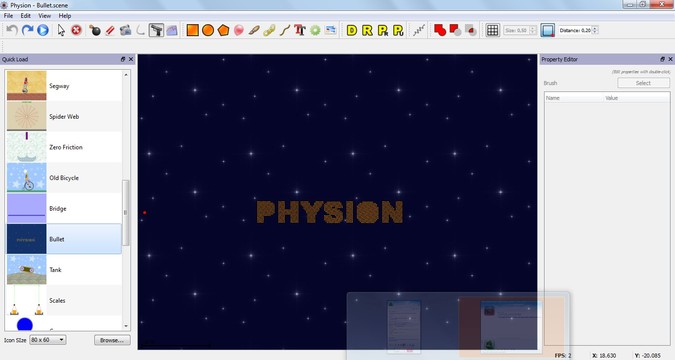Open the View menu
The height and width of the screenshot is (360, 675).
44,16
